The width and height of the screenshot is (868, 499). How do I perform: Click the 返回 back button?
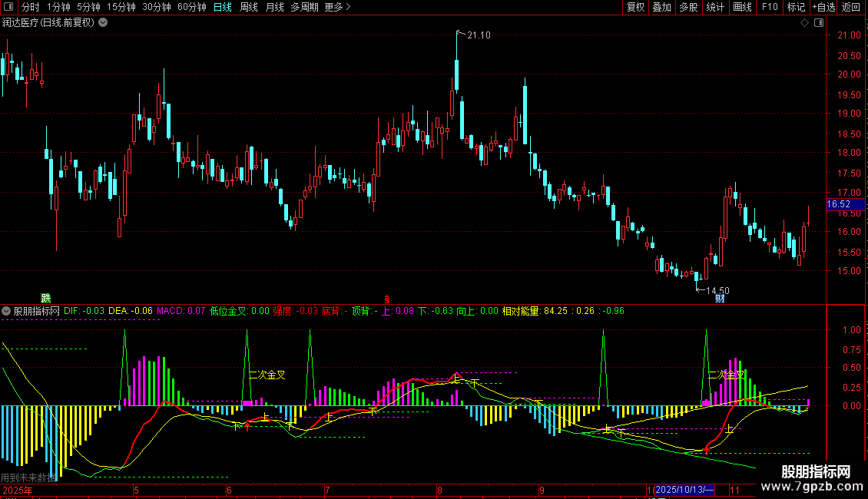[851, 8]
